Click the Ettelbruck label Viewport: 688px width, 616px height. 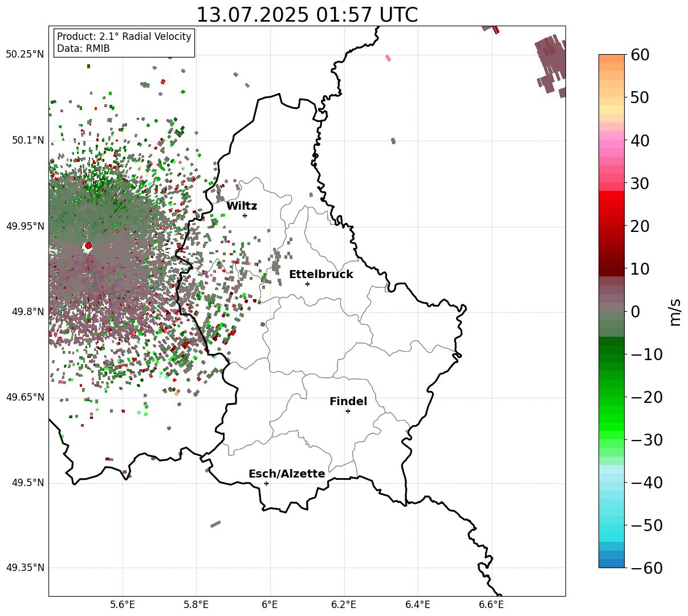pos(321,274)
